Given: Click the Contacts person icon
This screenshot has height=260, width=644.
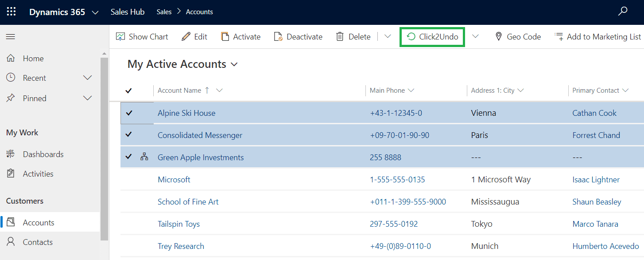Looking at the screenshot, I should coord(11,242).
